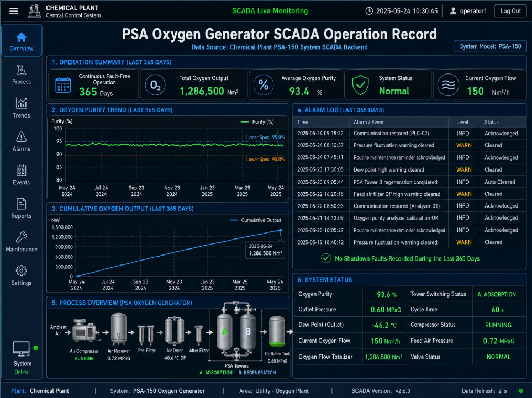This screenshot has height=398, width=532.
Task: Open the Settings gear item
Action: 22,275
